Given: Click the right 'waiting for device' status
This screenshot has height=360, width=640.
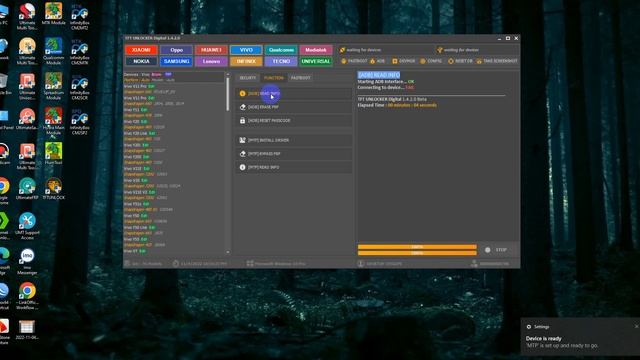Looking at the screenshot, I should [x=461, y=50].
